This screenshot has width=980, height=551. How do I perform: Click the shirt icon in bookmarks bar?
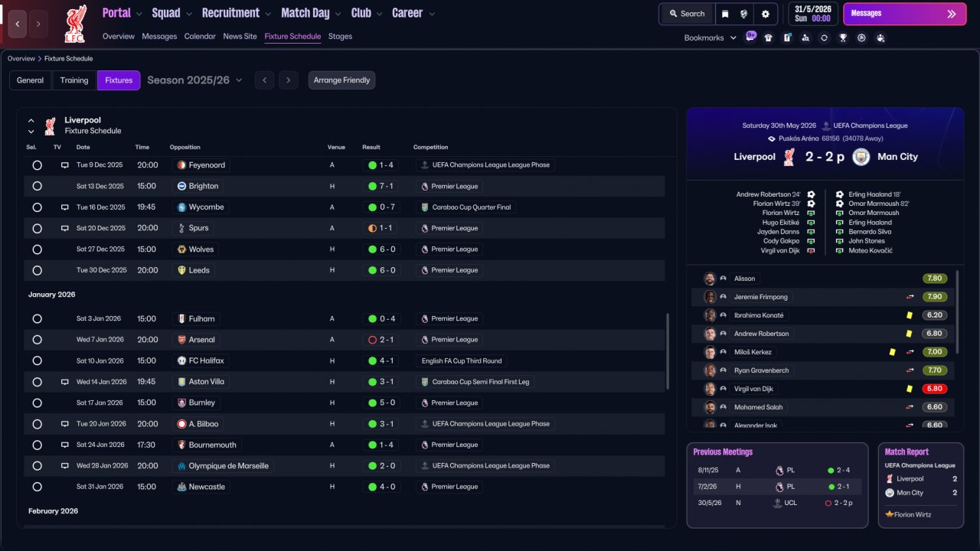tap(769, 37)
